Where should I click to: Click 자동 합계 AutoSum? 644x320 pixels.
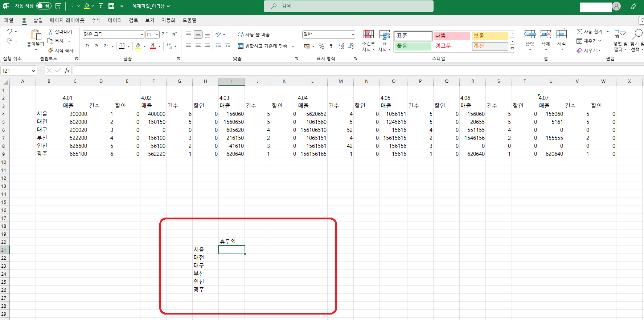590,32
